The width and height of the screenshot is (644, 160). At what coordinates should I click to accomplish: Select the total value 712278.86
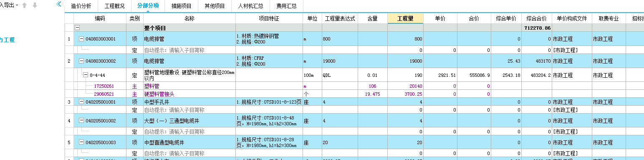pyautogui.click(x=537, y=28)
